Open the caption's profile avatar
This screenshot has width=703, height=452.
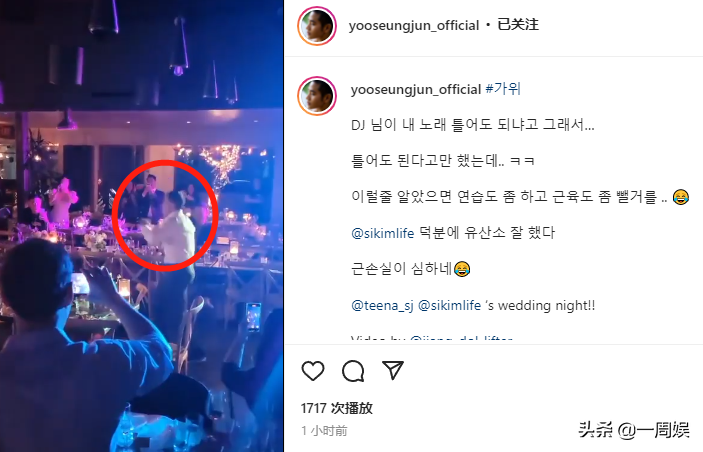coord(317,96)
